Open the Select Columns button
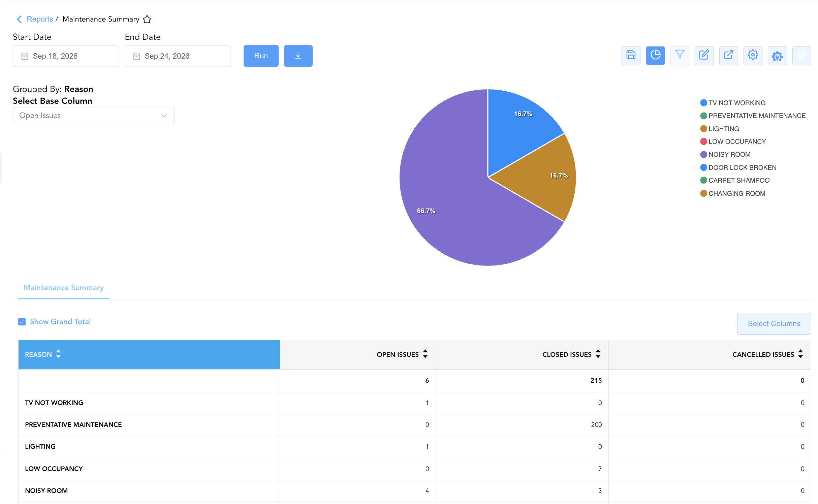The width and height of the screenshot is (818, 504). (x=774, y=323)
